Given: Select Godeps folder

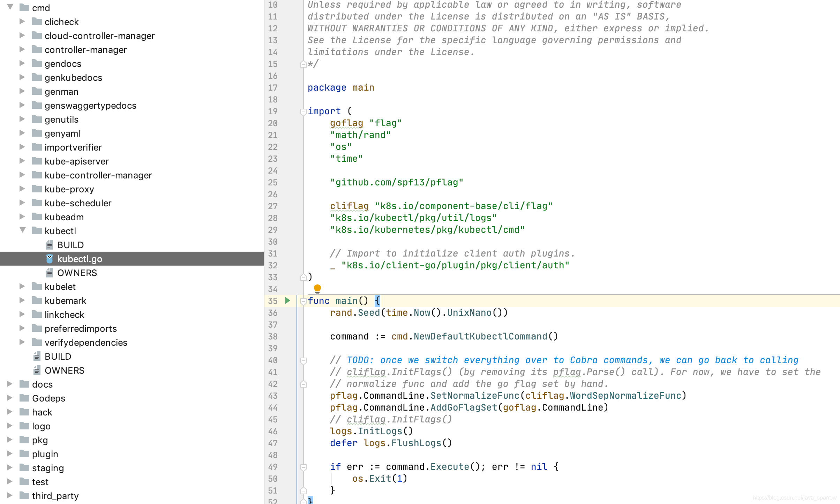Looking at the screenshot, I should 48,398.
